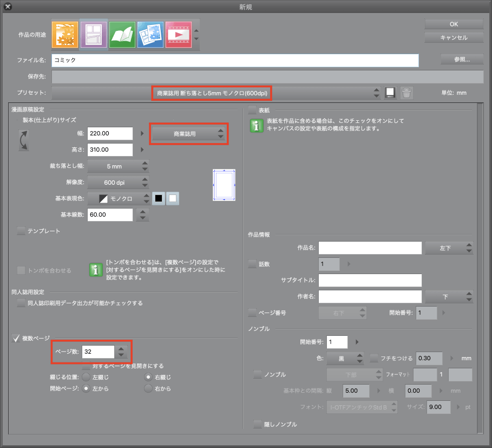
Task: Click ノンブル 開始番号 input field
Action: click(x=337, y=342)
